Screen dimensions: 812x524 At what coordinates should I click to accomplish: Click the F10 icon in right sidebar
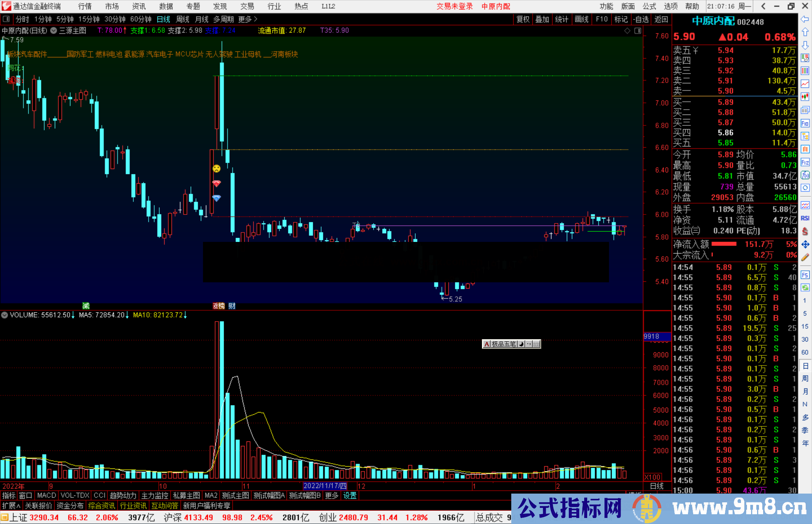(x=805, y=124)
